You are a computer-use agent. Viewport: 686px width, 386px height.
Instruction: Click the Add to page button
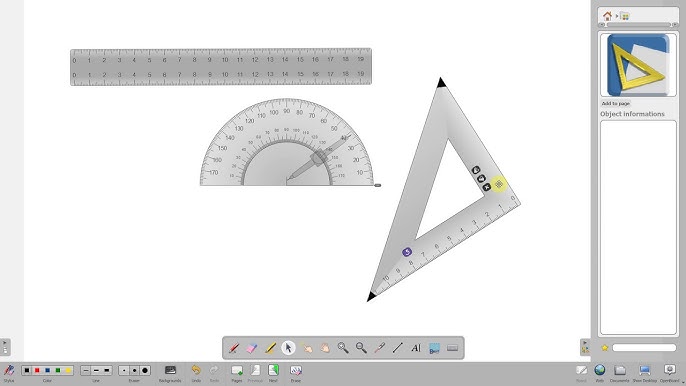tap(616, 103)
